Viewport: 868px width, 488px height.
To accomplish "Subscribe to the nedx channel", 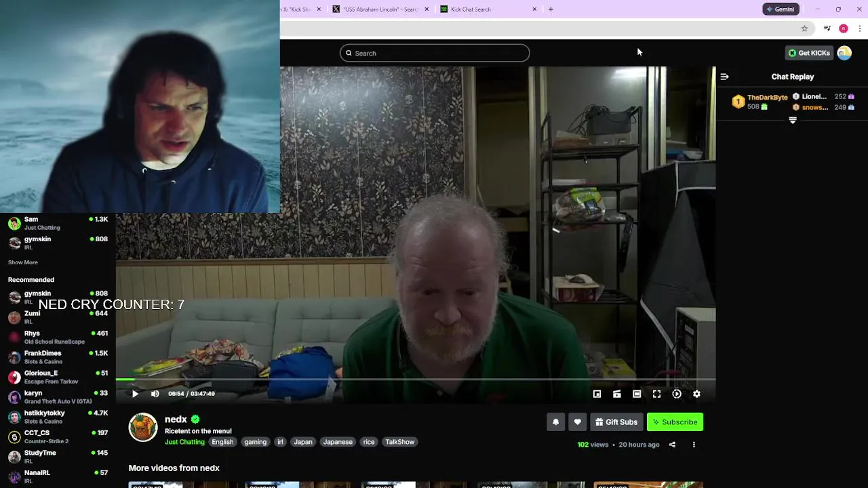I will coord(675,422).
